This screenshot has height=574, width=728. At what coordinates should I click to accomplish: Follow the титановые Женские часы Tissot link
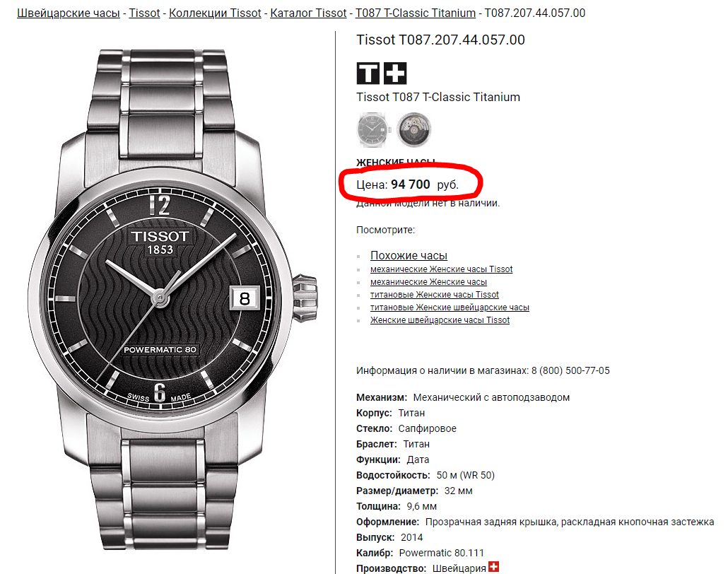[x=435, y=295]
